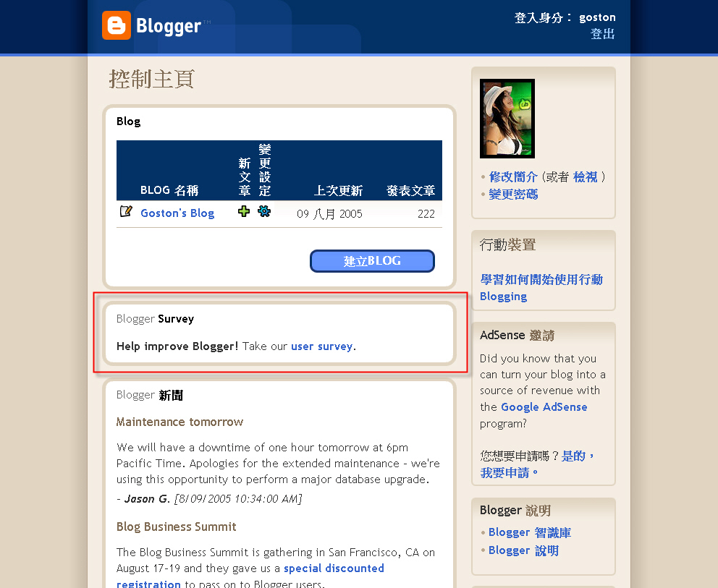Click 登出 to log out
This screenshot has height=588, width=718.
603,34
